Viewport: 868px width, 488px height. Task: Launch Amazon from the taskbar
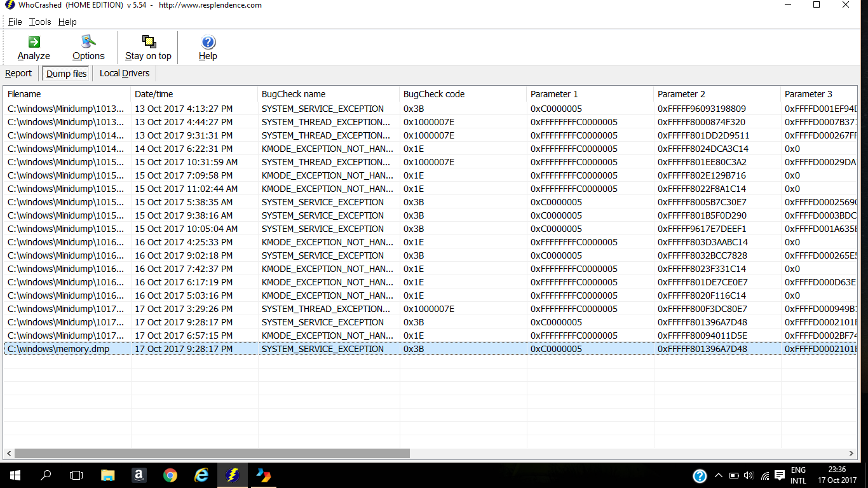click(139, 475)
